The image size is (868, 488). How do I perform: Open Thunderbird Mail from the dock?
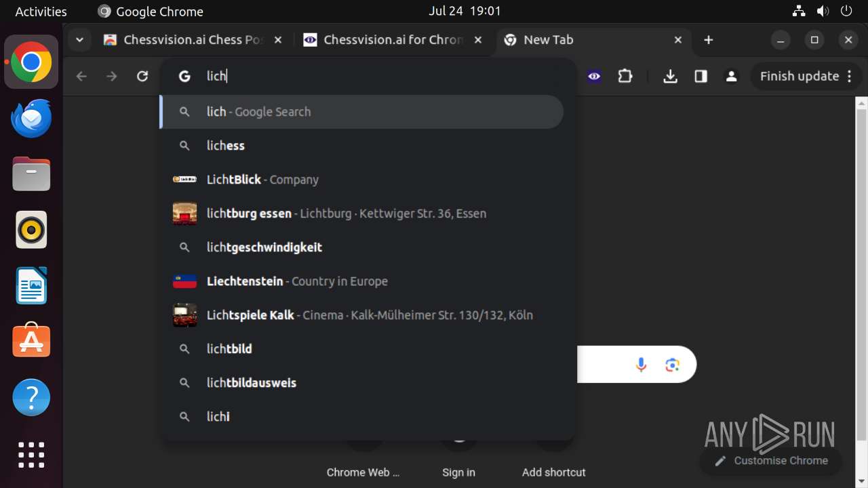[x=31, y=118]
